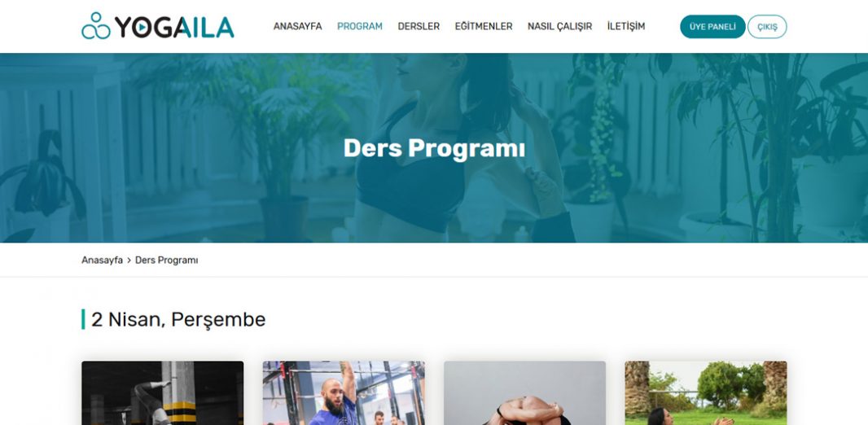The height and width of the screenshot is (425, 868).
Task: Open the black-and-white handstand class thumbnail
Action: click(162, 393)
